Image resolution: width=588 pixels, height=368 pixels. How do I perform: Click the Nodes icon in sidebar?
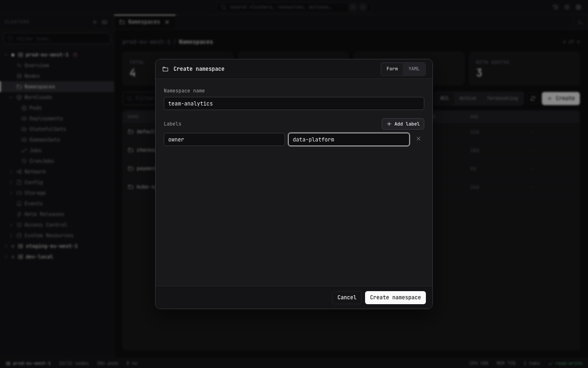pyautogui.click(x=19, y=76)
